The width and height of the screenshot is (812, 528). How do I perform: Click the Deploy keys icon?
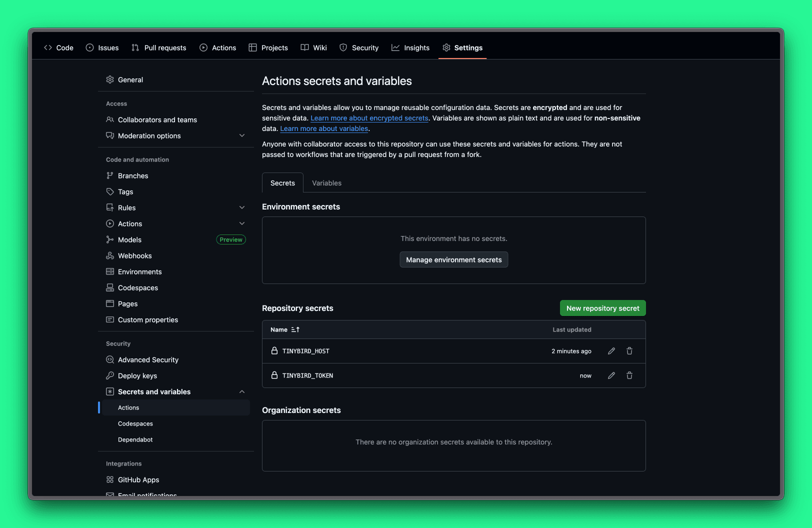(110, 375)
